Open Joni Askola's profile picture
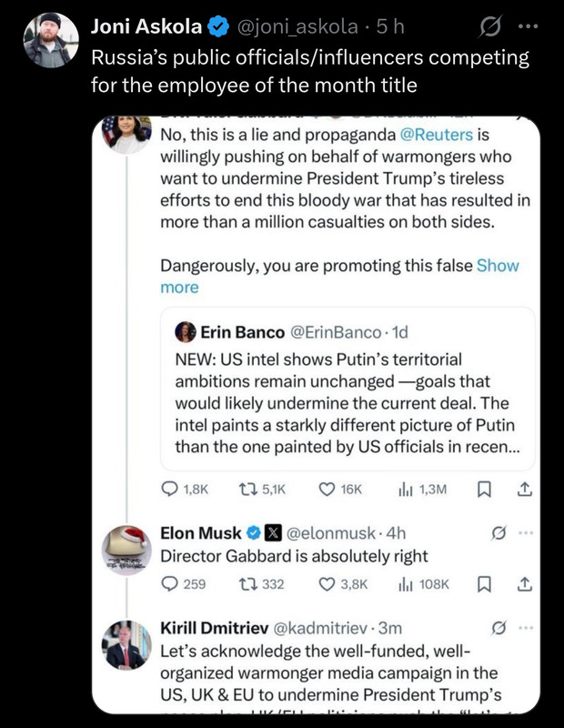Viewport: 564px width, 728px height. (50, 40)
